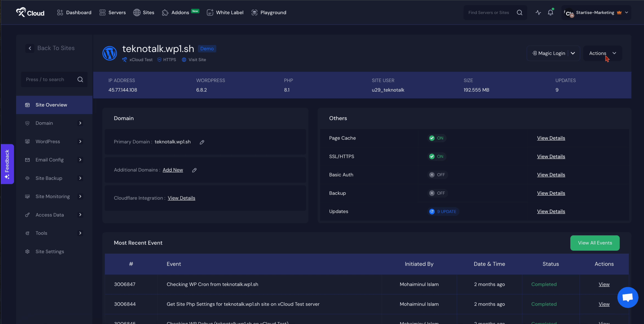Click the xCloud logo in top bar

30,12
